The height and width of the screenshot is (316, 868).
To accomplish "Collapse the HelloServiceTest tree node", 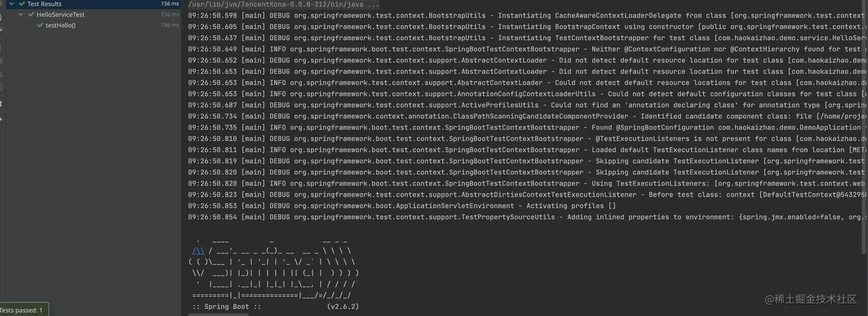I will coord(21,14).
